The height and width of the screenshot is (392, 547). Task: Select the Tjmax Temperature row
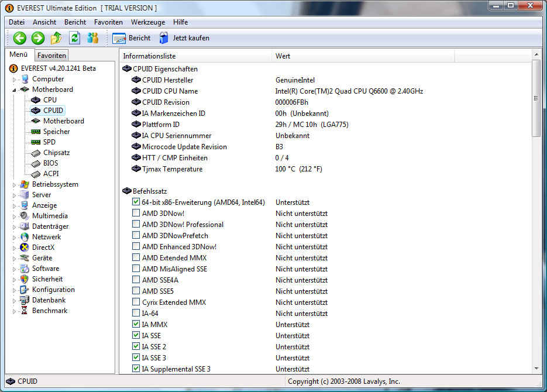coord(325,169)
